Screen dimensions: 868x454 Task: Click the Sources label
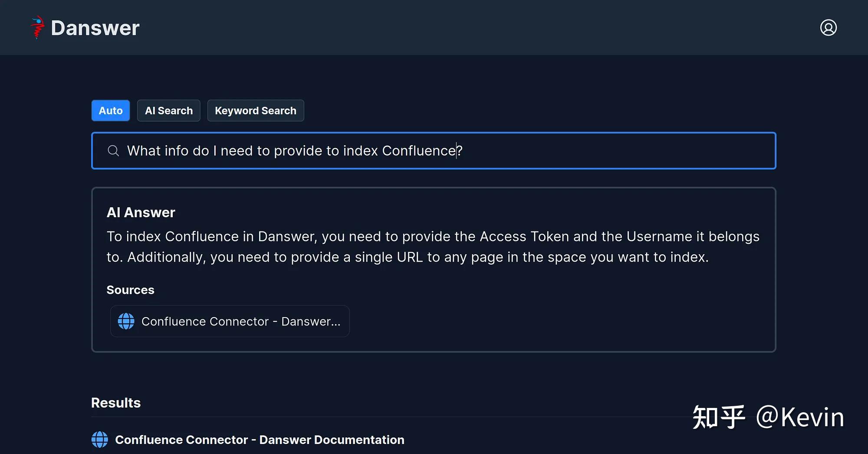click(x=131, y=290)
